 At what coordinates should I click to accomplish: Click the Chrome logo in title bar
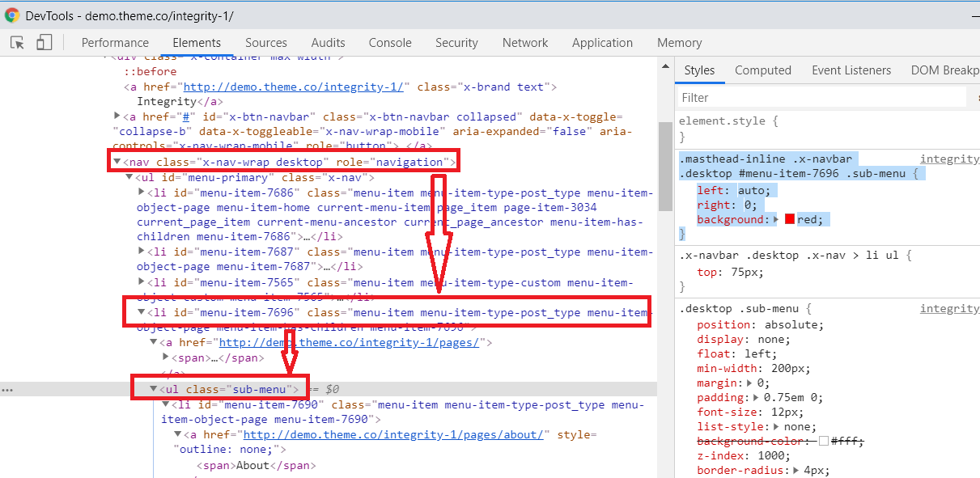pos(12,15)
